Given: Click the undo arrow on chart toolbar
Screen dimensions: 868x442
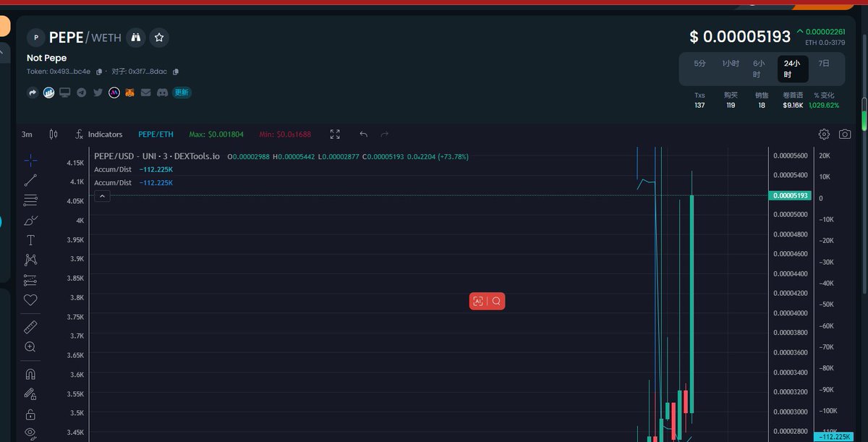Looking at the screenshot, I should (x=363, y=135).
